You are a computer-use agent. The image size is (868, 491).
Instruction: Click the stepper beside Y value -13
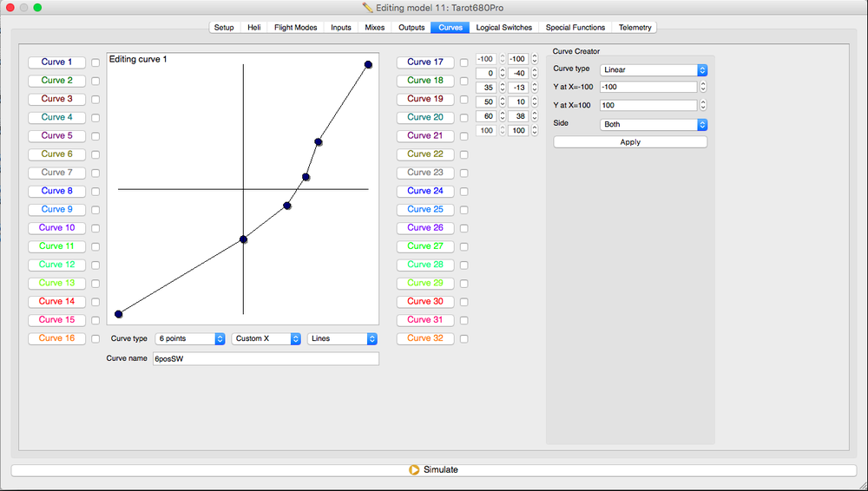[534, 88]
